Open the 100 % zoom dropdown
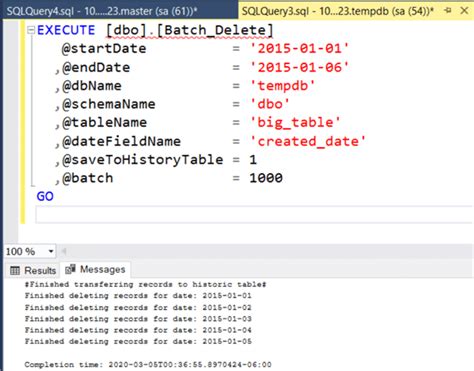This screenshot has height=371, width=474. (x=51, y=251)
